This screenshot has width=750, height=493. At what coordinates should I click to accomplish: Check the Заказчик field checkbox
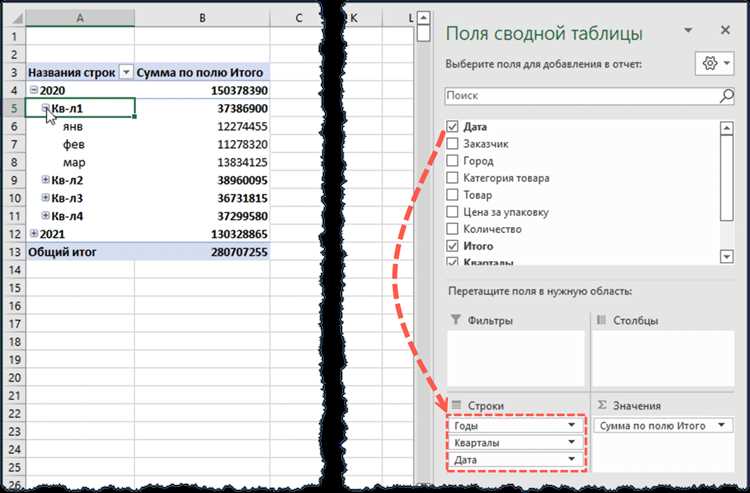(x=452, y=143)
